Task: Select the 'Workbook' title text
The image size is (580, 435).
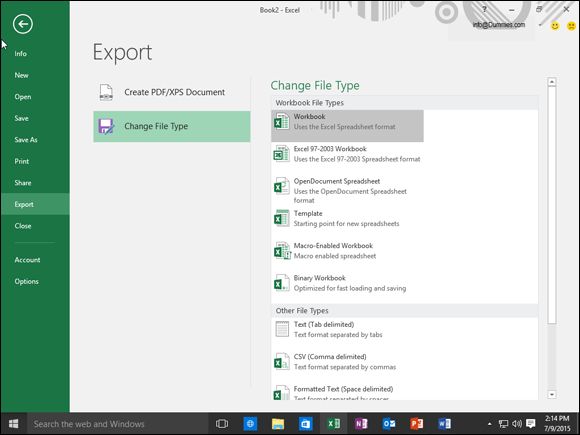Action: 310,117
